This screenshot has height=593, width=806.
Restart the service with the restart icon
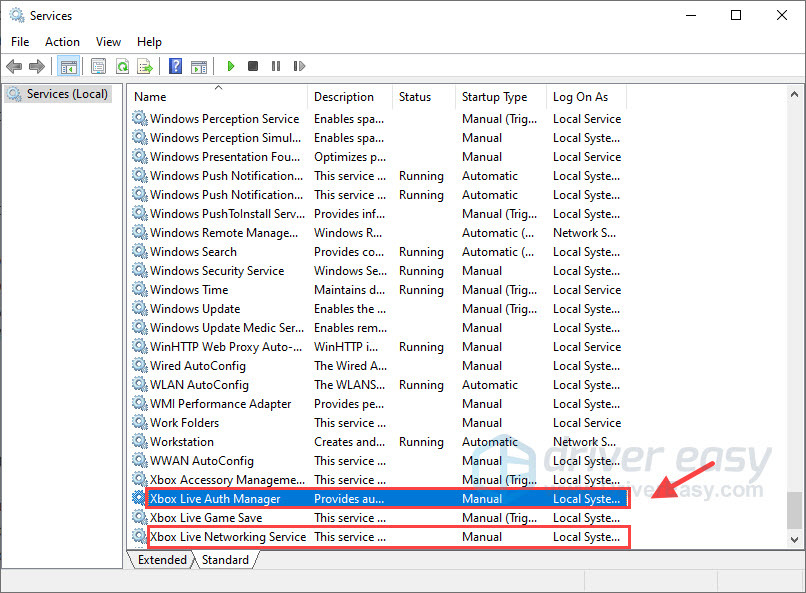(x=299, y=66)
